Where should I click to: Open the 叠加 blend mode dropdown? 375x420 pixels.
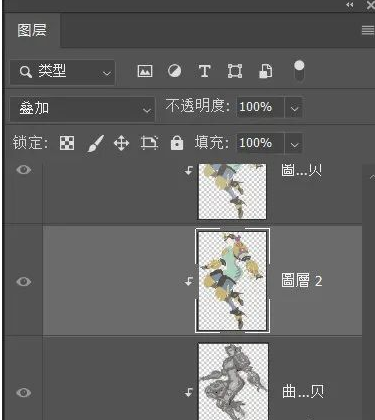point(82,109)
